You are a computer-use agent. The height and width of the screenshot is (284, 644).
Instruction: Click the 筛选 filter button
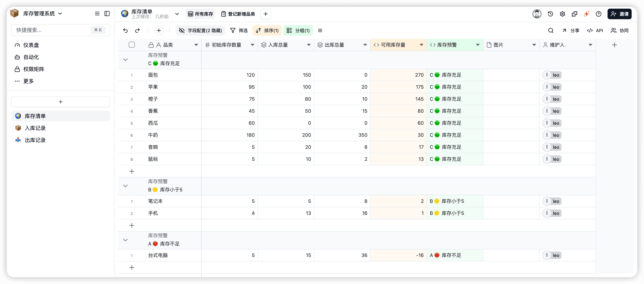click(239, 30)
